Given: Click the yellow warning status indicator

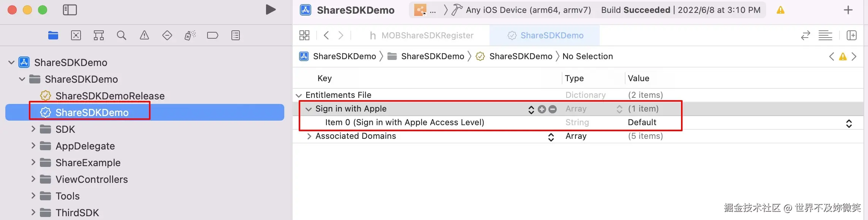Looking at the screenshot, I should click(780, 10).
